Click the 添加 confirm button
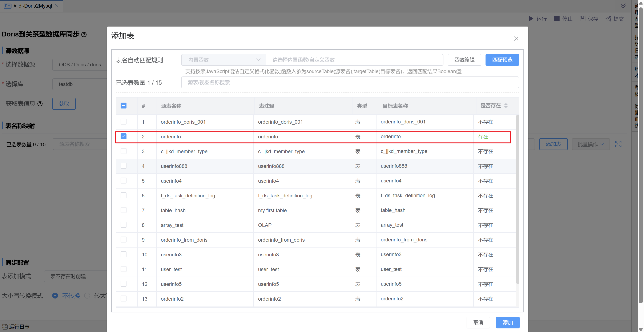Image resolution: width=644 pixels, height=332 pixels. pyautogui.click(x=507, y=323)
